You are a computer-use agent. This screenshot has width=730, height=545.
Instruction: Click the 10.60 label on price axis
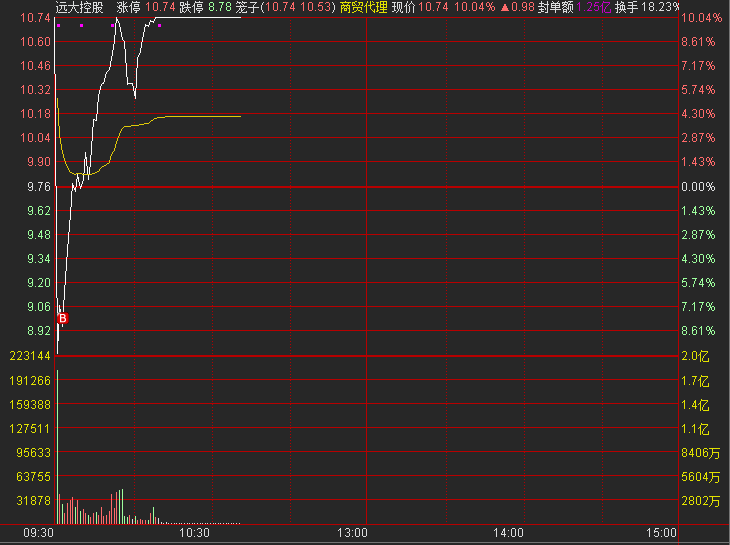35,42
